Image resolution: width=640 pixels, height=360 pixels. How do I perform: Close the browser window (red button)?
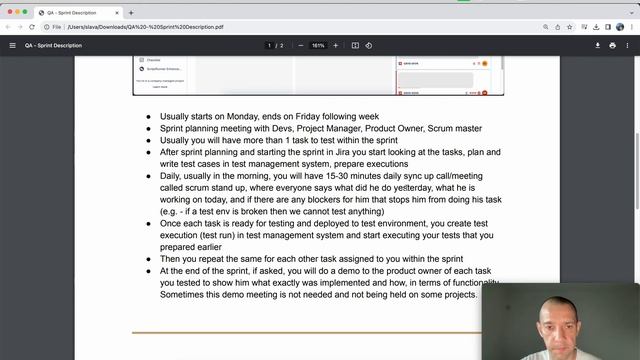10,12
